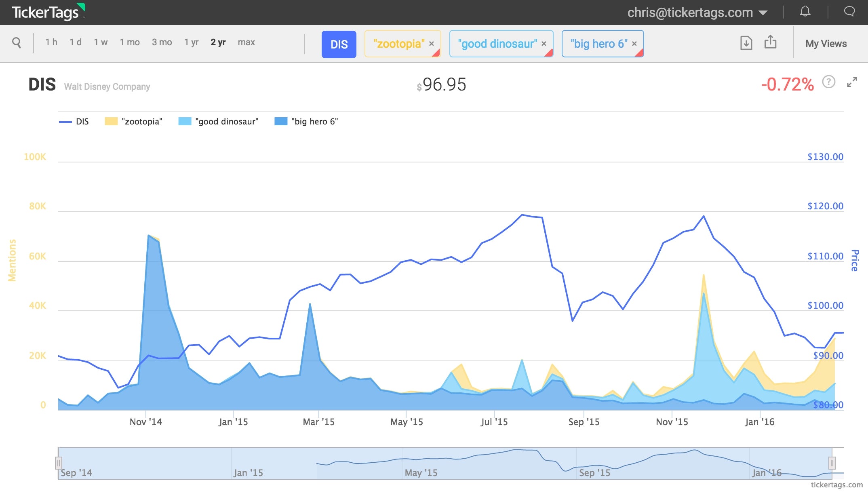Screen dimensions: 868x493
Task: Open the help question mark icon
Action: pyautogui.click(x=828, y=82)
